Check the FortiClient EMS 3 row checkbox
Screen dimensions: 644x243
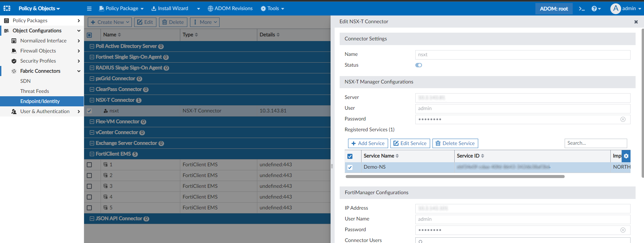(89, 186)
